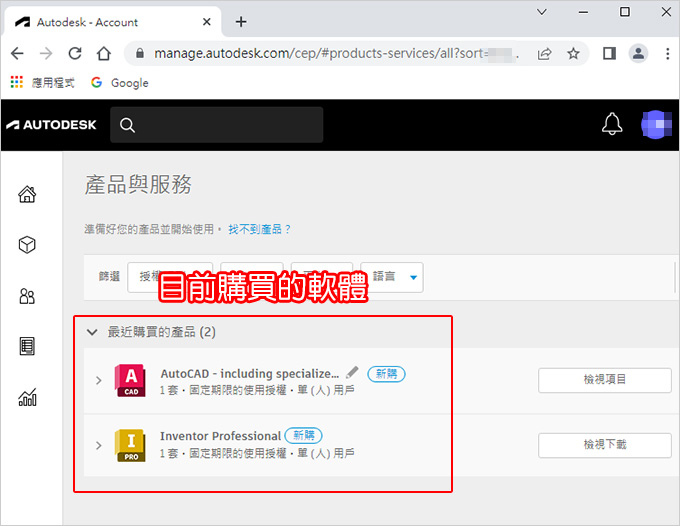680x526 pixels.
Task: Go forward in the browser
Action: (x=46, y=53)
